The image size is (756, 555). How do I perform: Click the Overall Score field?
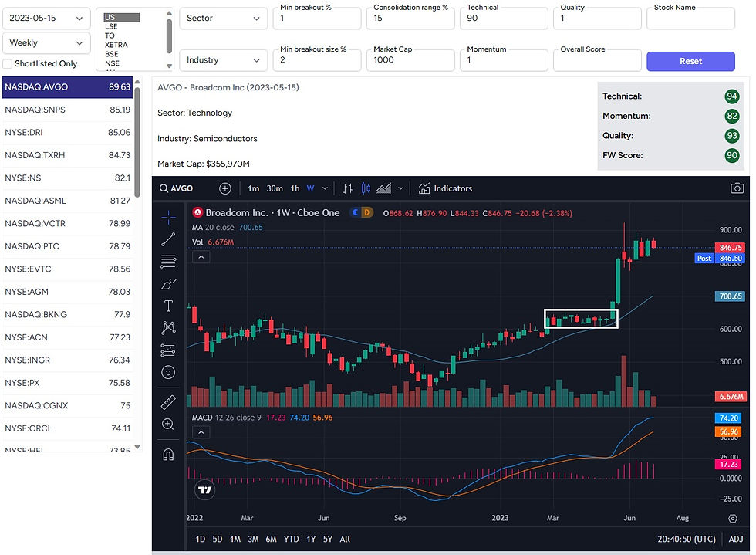tap(597, 60)
